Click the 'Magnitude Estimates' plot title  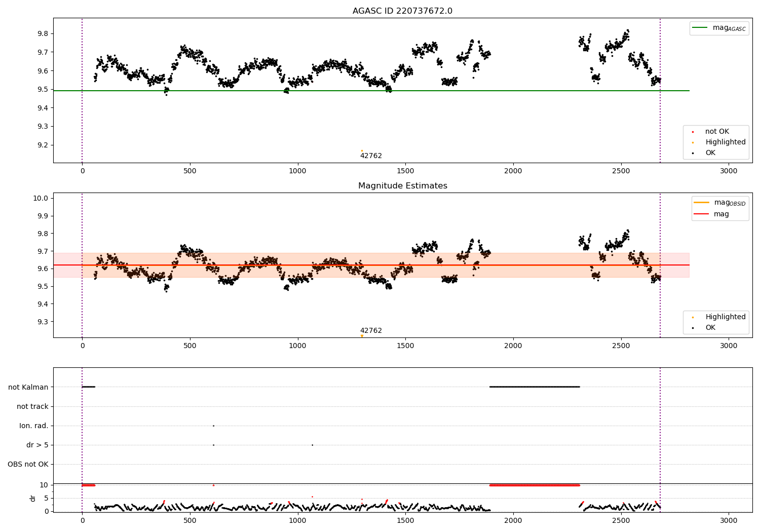402,186
